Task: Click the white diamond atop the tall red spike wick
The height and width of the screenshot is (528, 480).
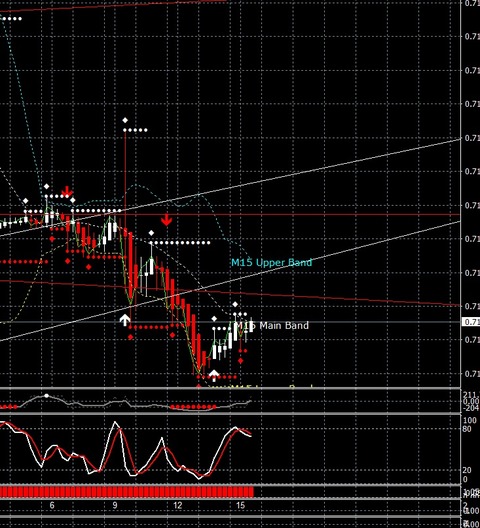Action: pyautogui.click(x=125, y=120)
